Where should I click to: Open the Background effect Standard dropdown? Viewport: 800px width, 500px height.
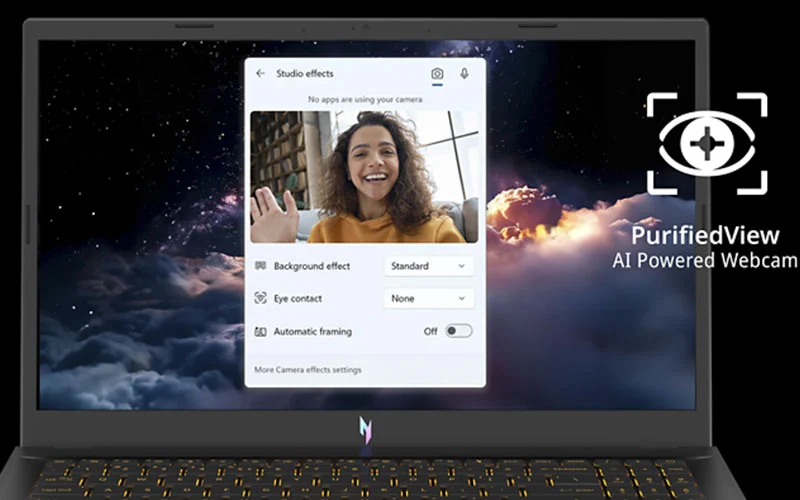tap(429, 266)
